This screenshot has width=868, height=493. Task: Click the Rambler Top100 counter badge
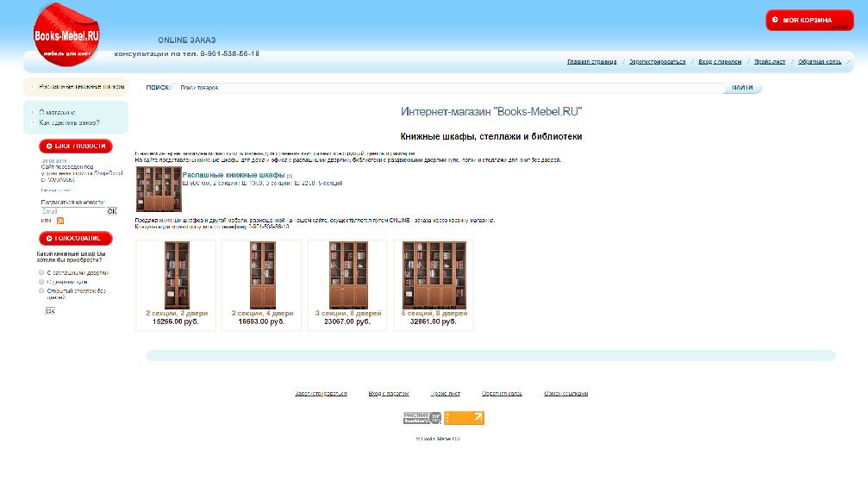coord(422,418)
